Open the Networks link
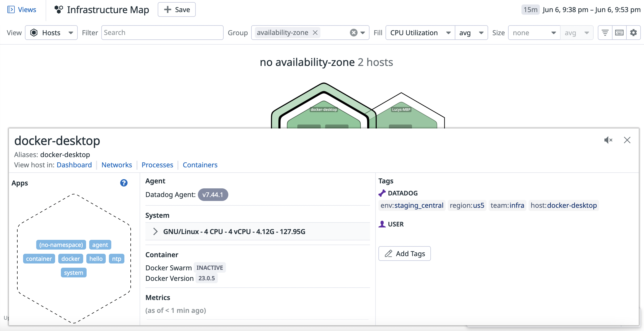Viewport: 644px width, 331px height. point(117,165)
